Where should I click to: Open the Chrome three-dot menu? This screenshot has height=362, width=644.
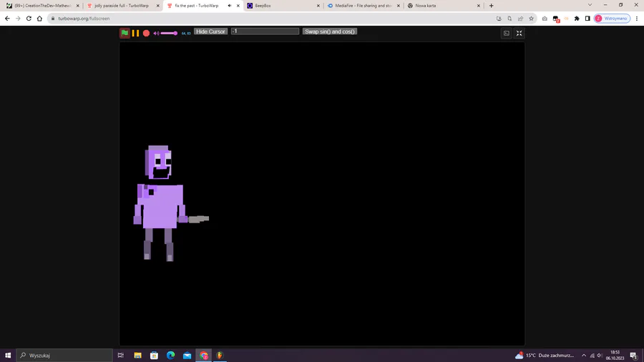[637, 19]
